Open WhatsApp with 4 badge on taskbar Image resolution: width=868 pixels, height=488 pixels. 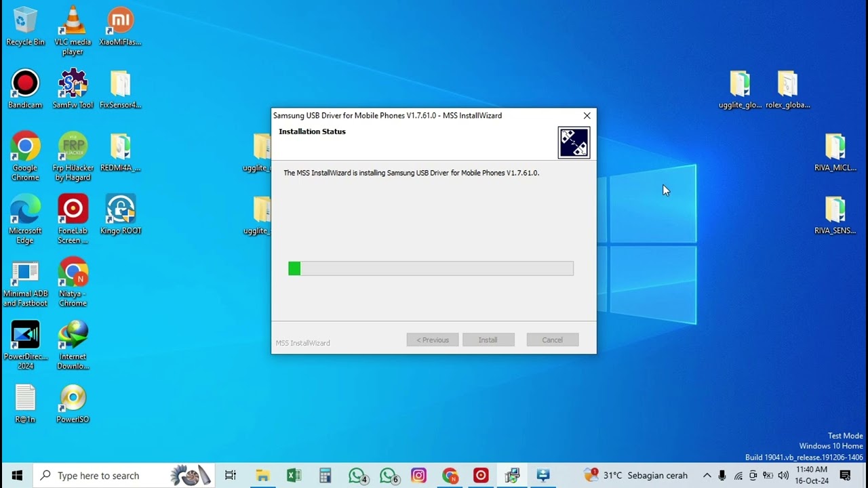(357, 475)
